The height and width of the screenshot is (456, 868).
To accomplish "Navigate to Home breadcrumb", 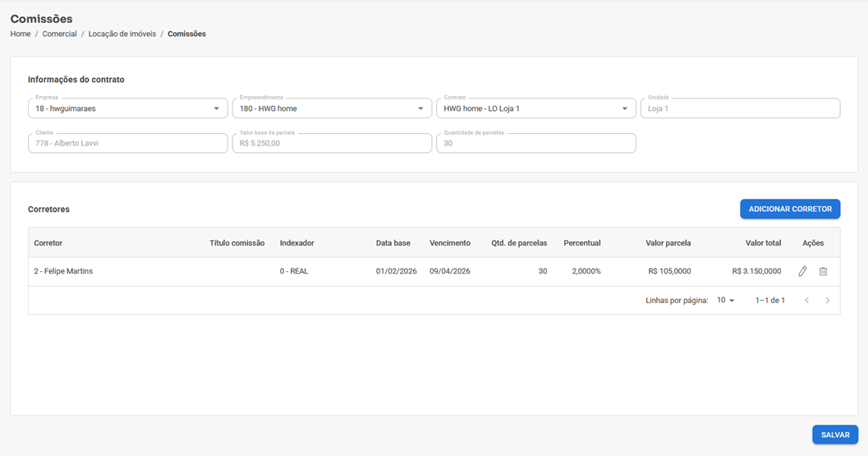I will click(x=21, y=34).
